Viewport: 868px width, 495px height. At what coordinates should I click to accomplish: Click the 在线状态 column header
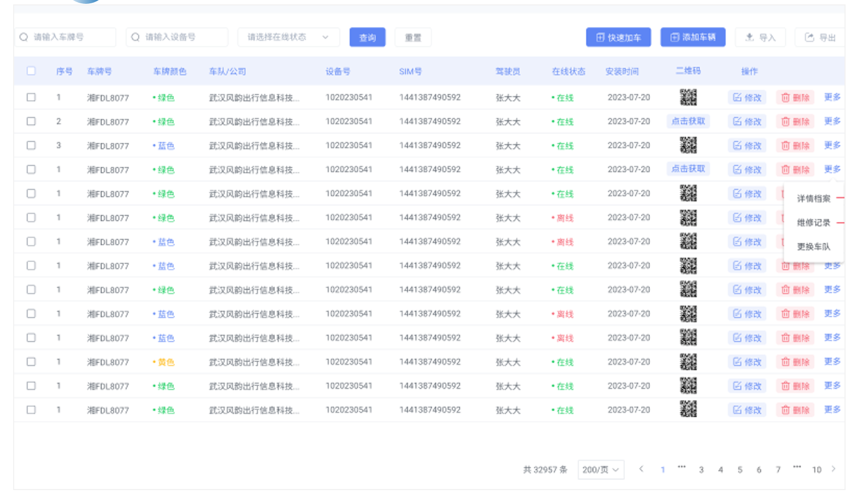[568, 71]
